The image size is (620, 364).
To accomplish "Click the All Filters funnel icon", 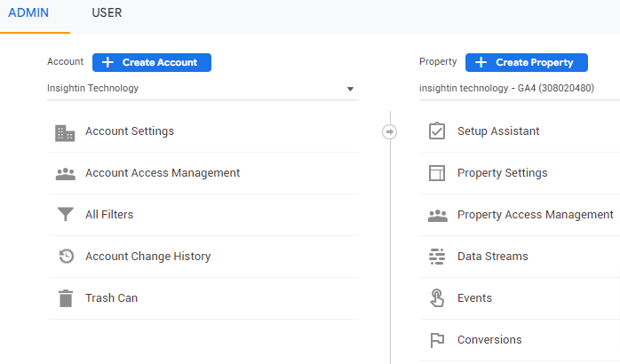I will 65,215.
